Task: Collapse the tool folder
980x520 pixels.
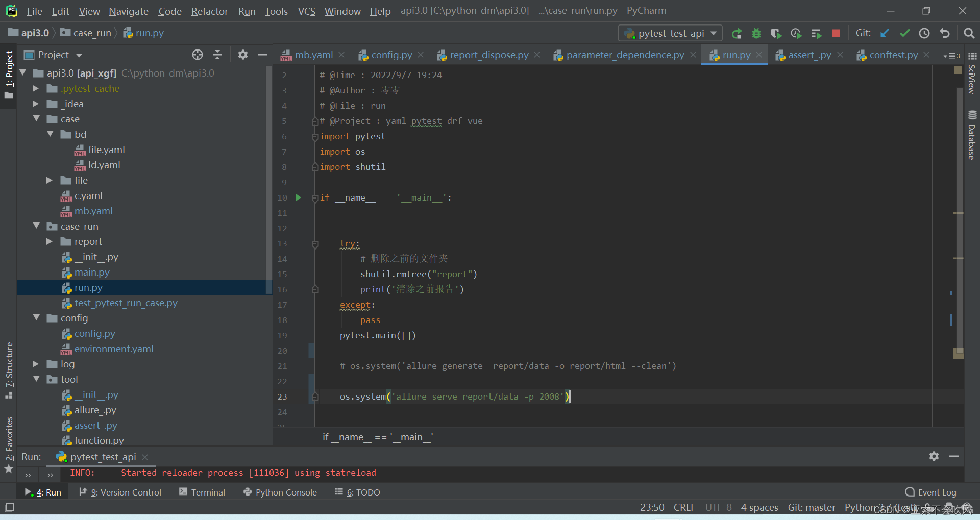Action: pos(36,379)
